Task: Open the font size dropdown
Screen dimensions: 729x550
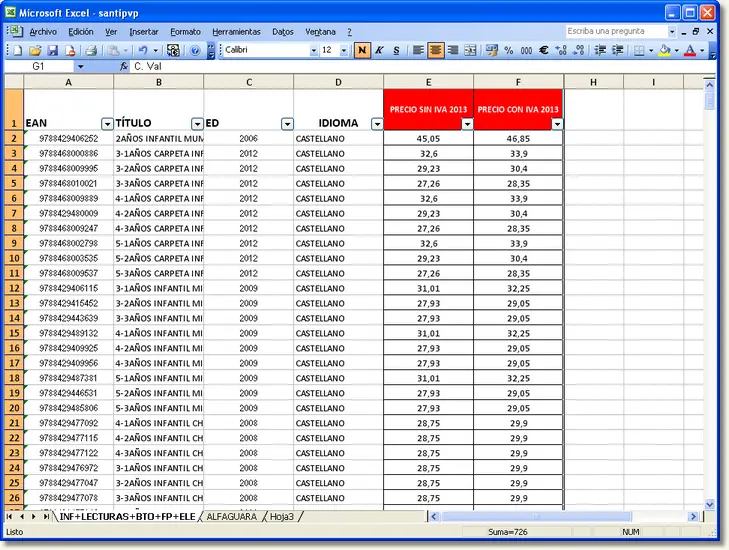Action: point(342,50)
